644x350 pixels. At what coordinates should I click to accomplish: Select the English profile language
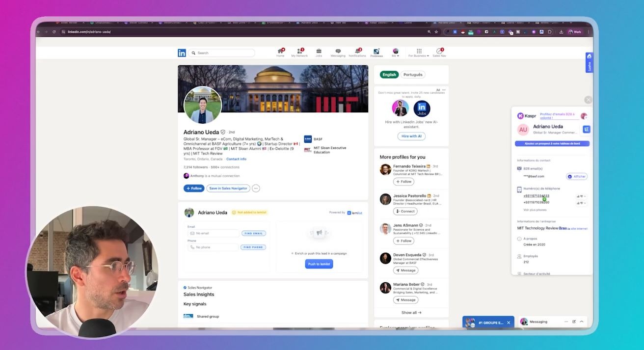389,75
